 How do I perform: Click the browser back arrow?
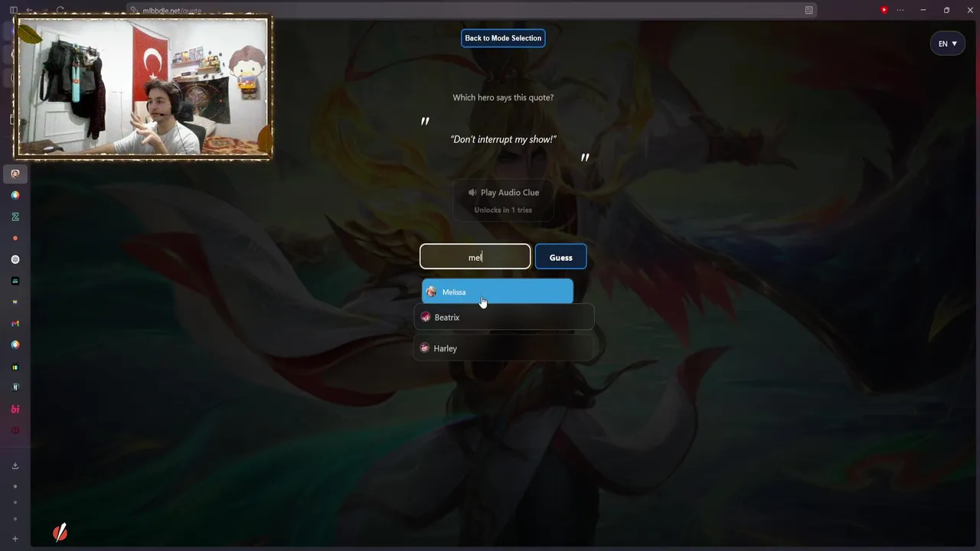[x=31, y=10]
